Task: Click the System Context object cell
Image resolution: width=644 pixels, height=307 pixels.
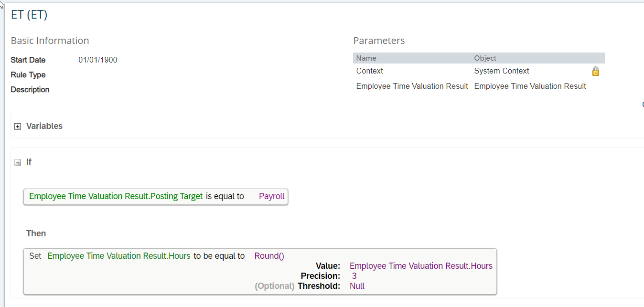Action: pos(502,71)
